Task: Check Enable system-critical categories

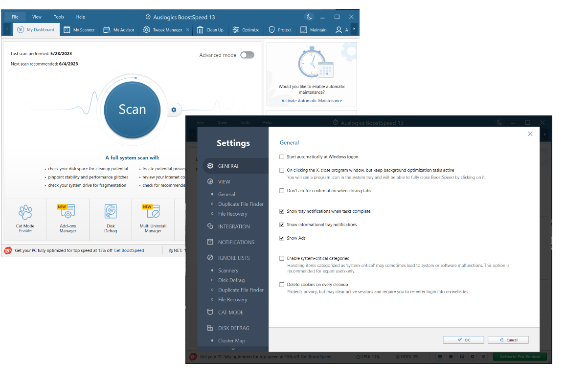Action: 282,258
